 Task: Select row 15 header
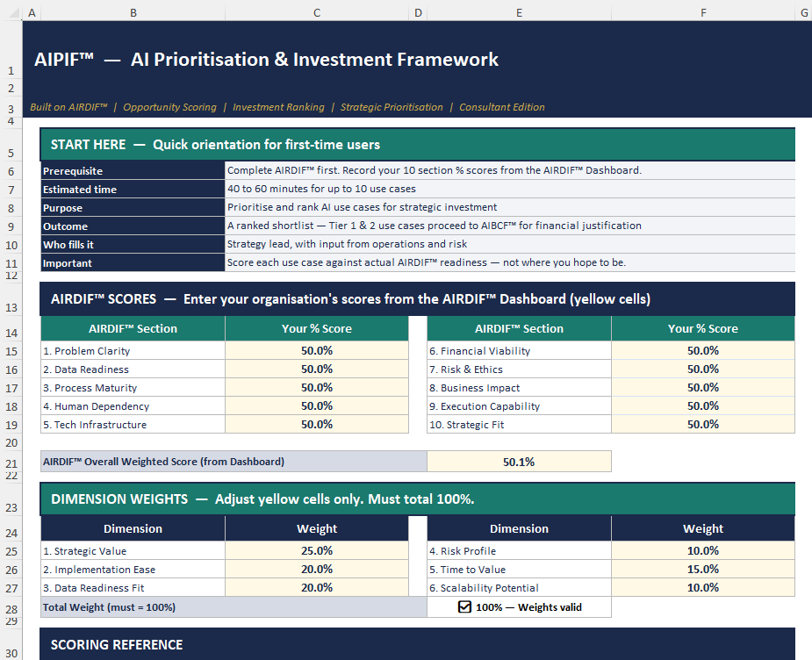click(x=11, y=351)
